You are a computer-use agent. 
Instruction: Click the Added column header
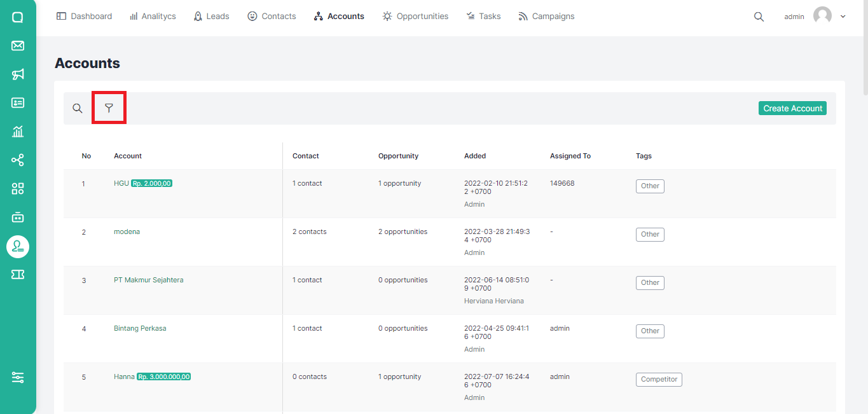[x=475, y=156]
